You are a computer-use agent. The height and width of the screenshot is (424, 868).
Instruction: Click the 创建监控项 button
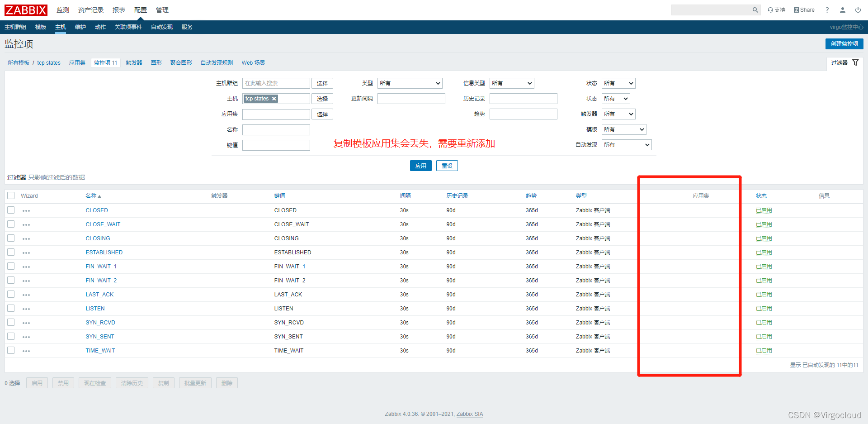[844, 44]
